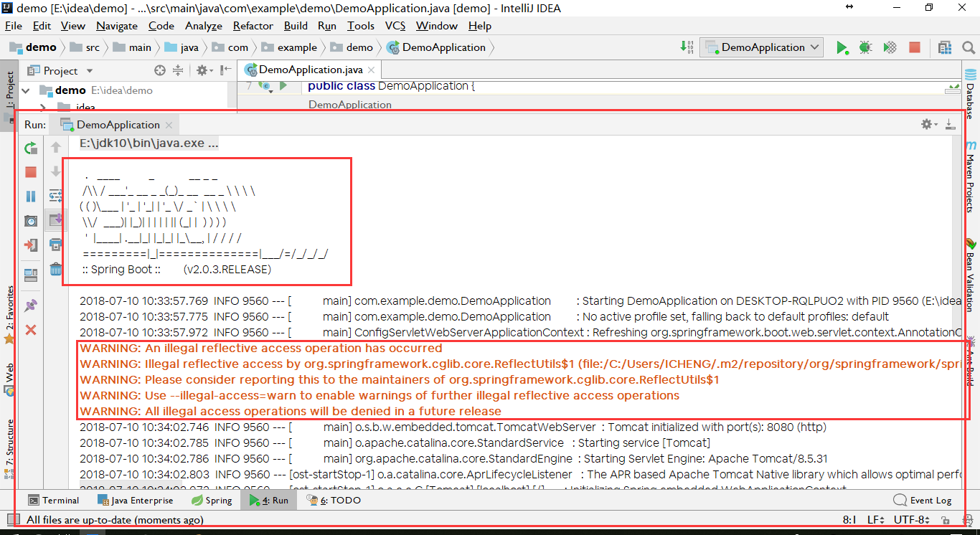Change line separator LF in status bar
Screen dimensions: 980x535
875,520
